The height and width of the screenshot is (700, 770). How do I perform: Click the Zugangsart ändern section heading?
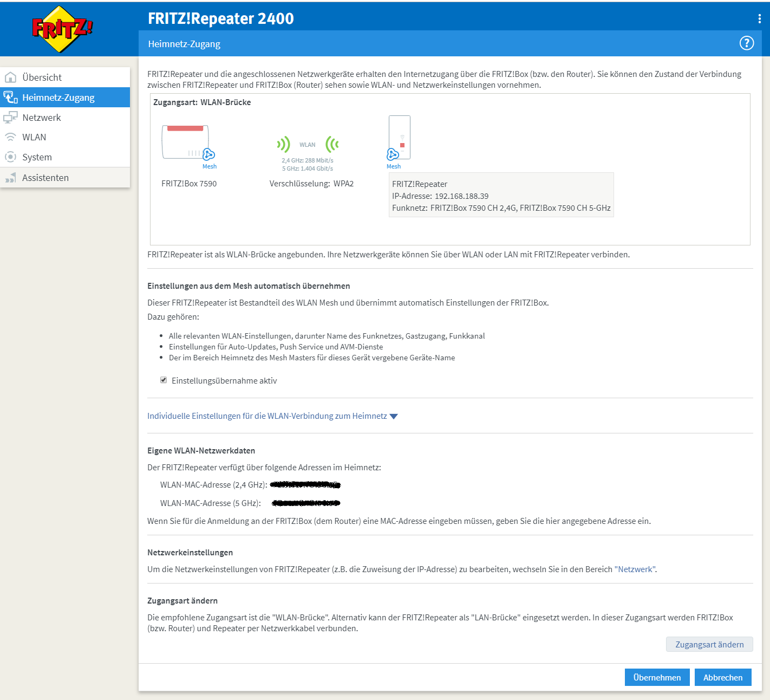tap(182, 601)
